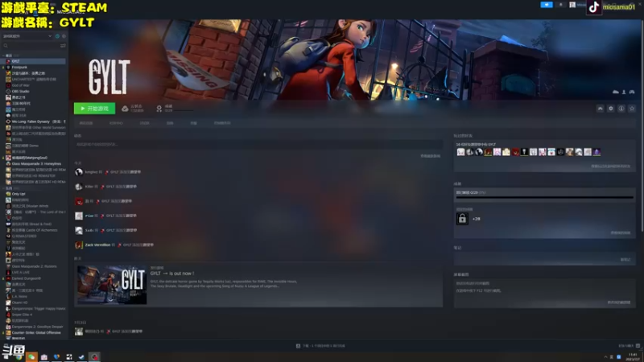The image size is (644, 362).
Task: View all achievements link in the achievements panel
Action: 620,232
